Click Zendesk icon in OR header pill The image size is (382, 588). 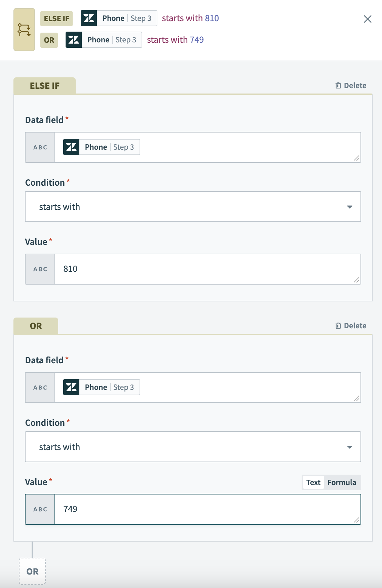[74, 40]
